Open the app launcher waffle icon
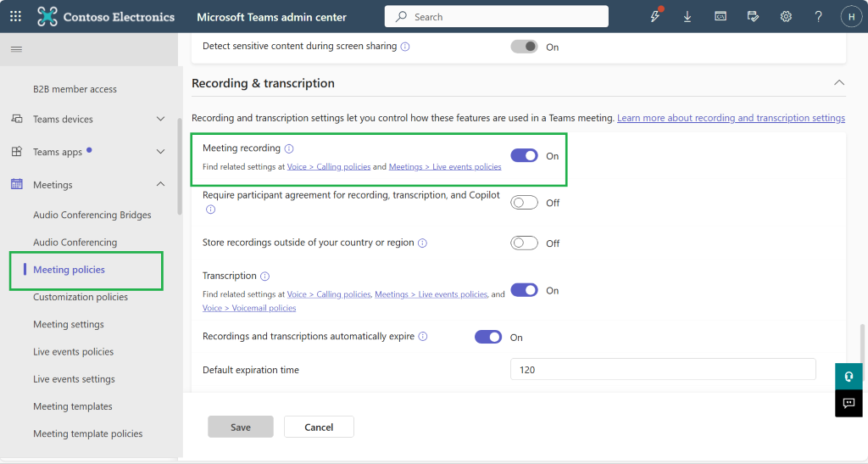Image resolution: width=868 pixels, height=464 pixels. (15, 17)
